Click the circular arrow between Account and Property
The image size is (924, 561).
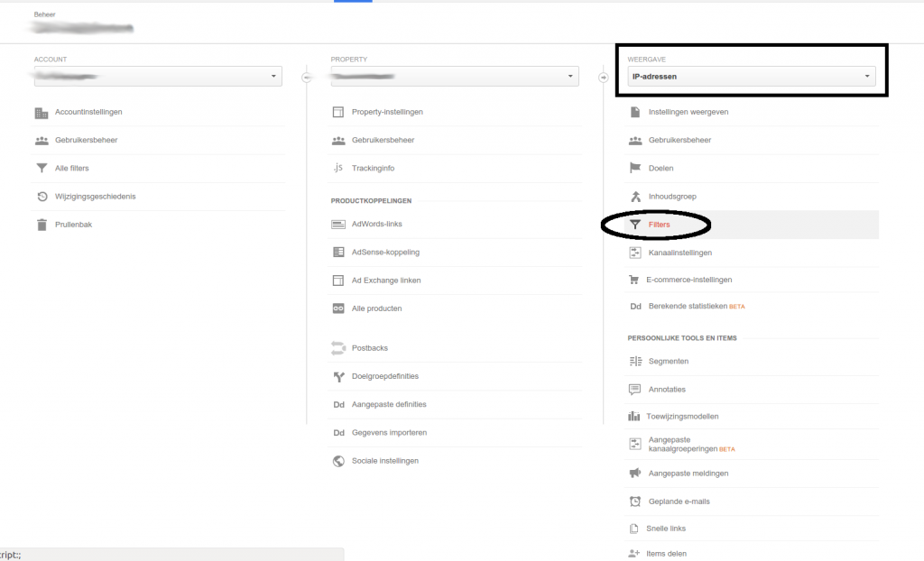pos(307,78)
